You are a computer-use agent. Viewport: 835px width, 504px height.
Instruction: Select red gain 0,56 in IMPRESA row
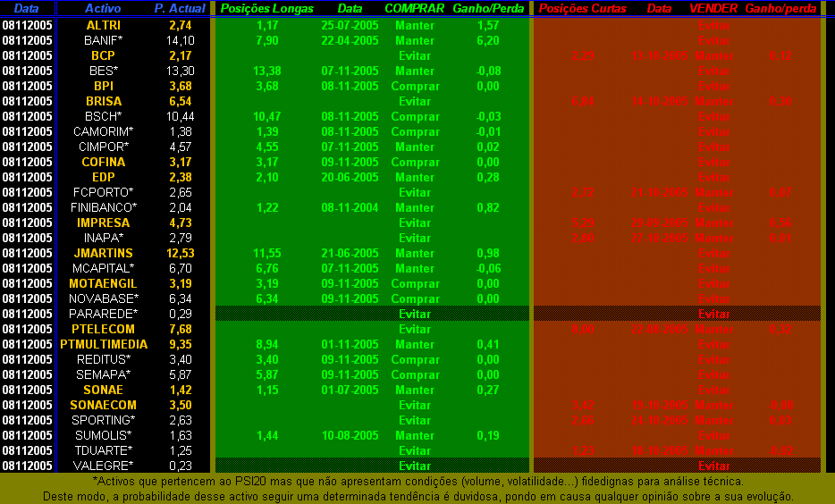pyautogui.click(x=780, y=223)
